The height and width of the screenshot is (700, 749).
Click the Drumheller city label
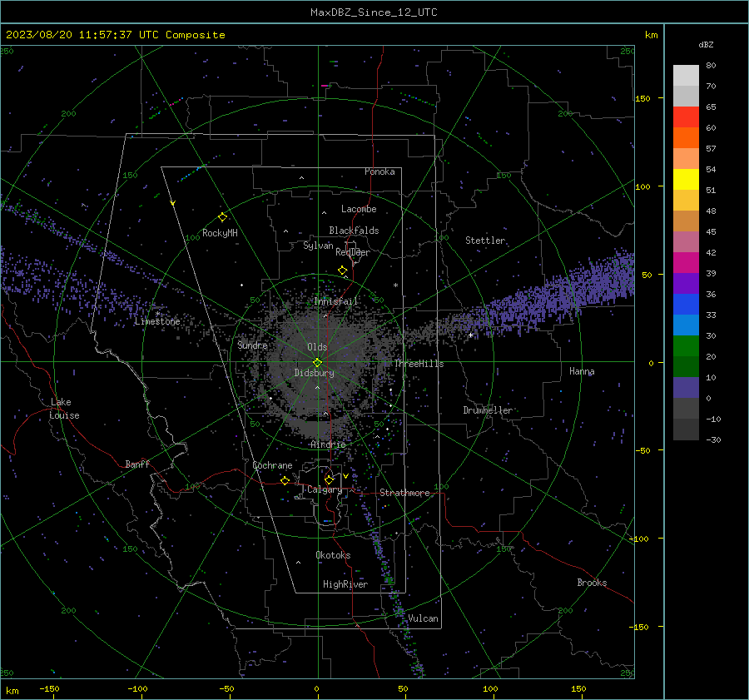(488, 410)
